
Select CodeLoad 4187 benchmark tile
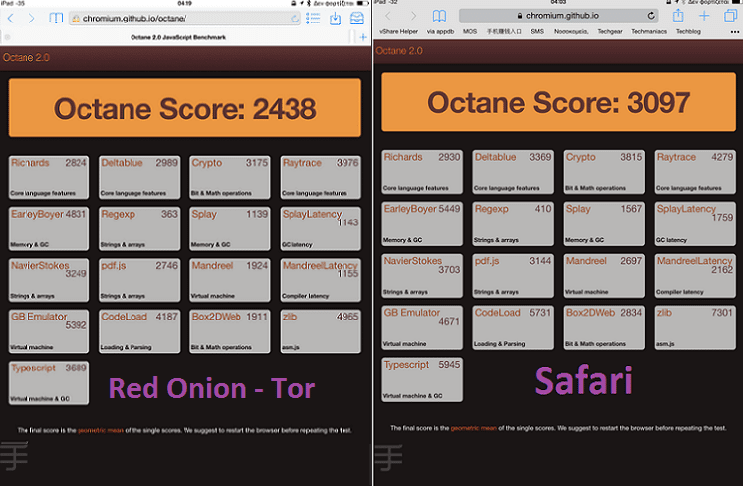pyautogui.click(x=139, y=331)
